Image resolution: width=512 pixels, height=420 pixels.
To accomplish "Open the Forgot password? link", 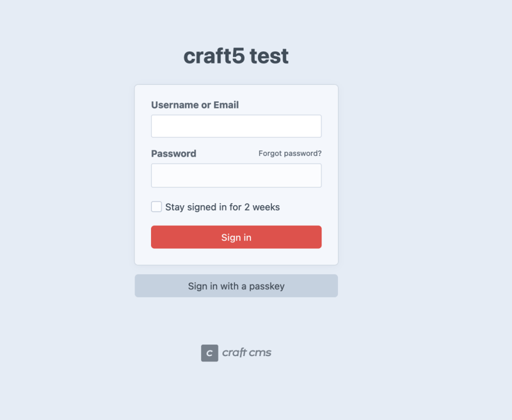I will point(290,153).
